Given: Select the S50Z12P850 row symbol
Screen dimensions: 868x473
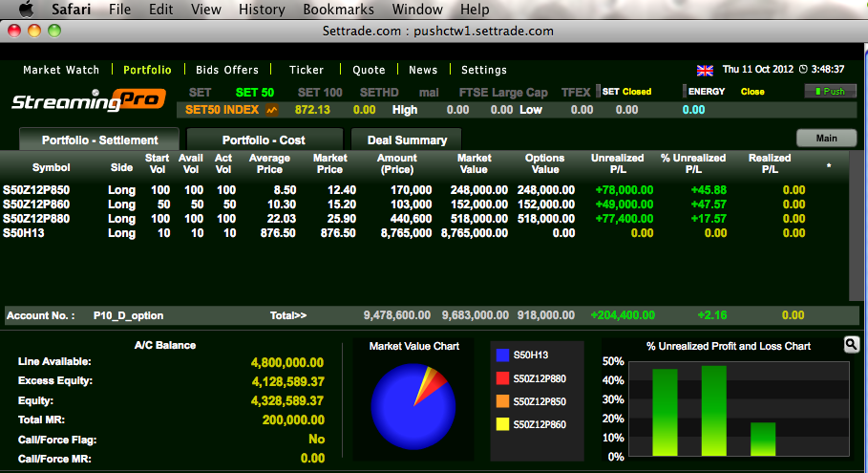Looking at the screenshot, I should (36, 190).
